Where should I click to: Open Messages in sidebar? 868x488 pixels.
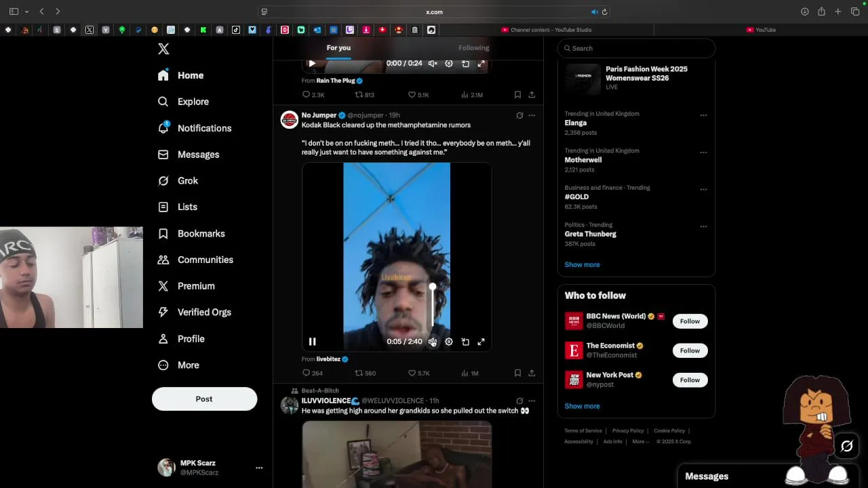click(x=189, y=155)
